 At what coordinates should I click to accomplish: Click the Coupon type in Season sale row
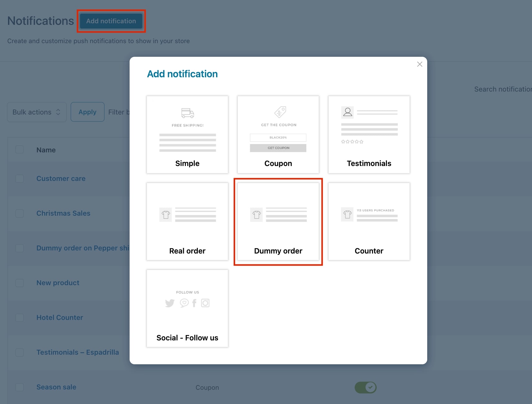click(x=207, y=388)
